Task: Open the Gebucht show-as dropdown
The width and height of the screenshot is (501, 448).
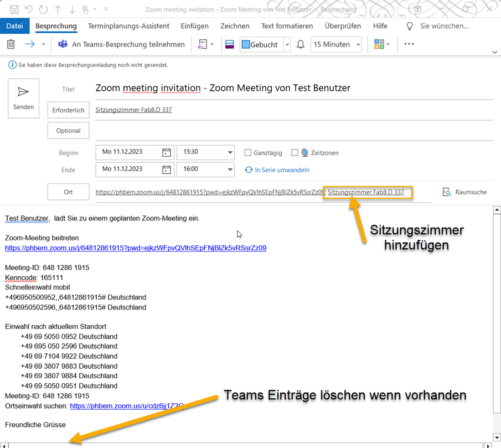Action: click(x=287, y=44)
